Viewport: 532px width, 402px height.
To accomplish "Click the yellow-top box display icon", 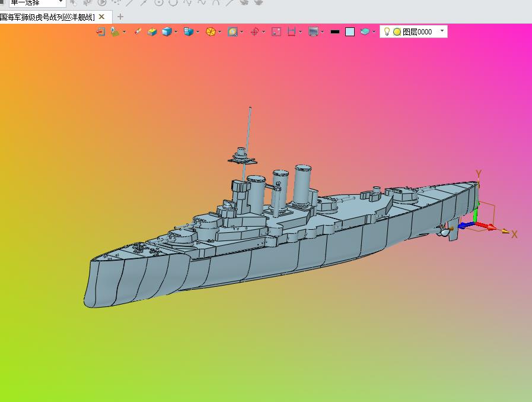I will click(x=152, y=32).
